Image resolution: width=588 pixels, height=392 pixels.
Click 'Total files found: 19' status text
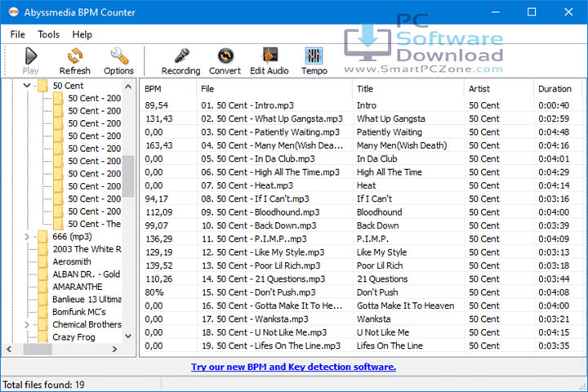coord(43,385)
